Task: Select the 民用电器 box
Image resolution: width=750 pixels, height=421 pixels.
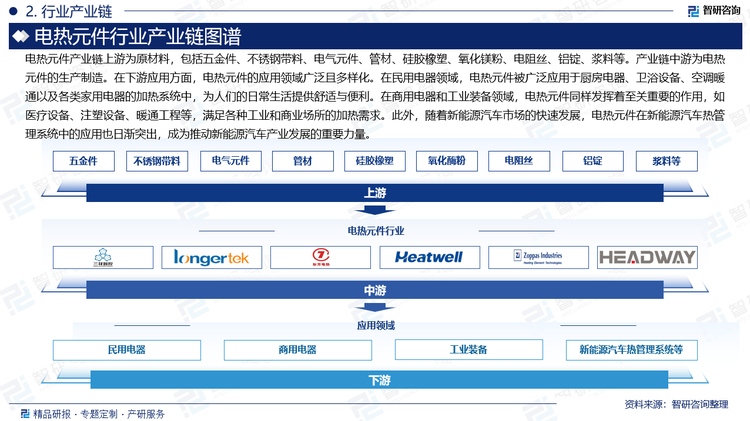Action: tap(127, 350)
